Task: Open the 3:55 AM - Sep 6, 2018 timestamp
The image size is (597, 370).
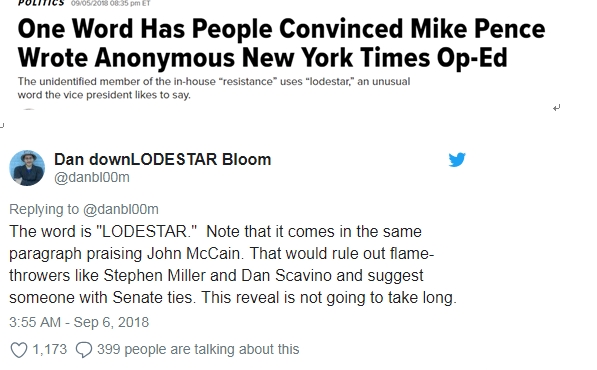Action: point(79,322)
